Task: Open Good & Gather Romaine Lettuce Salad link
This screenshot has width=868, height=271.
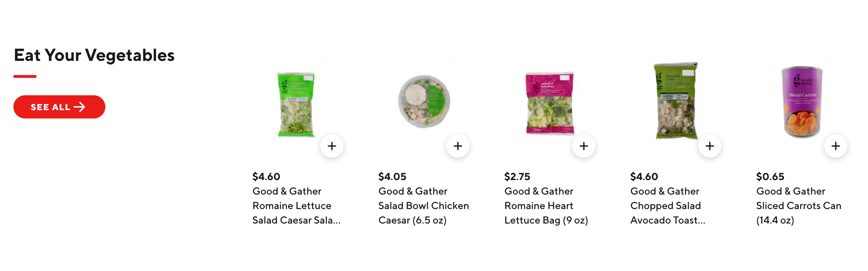Action: point(296,205)
